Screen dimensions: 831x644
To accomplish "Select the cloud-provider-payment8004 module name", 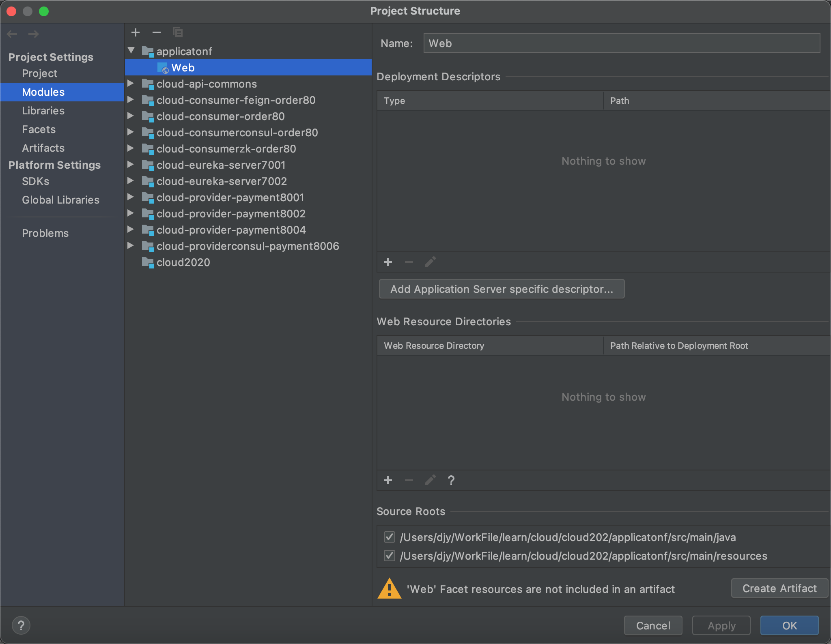I will [x=231, y=230].
